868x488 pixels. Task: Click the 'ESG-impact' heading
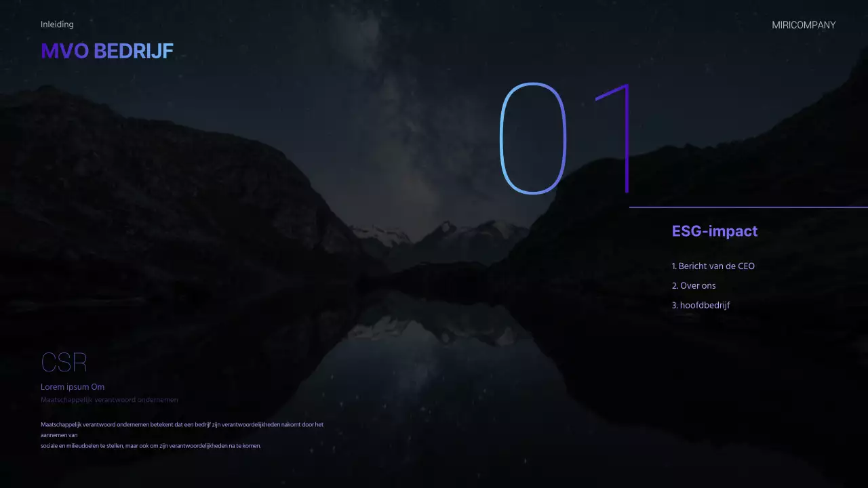point(714,231)
